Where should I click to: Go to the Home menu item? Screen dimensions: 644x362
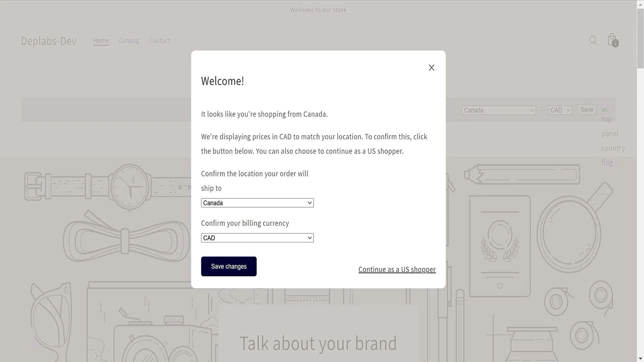(x=101, y=41)
